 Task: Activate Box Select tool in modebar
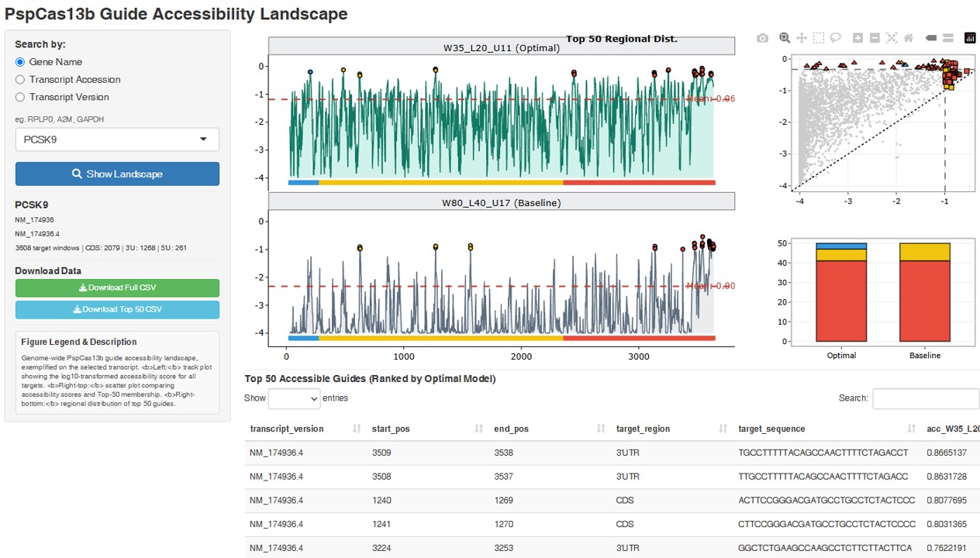[x=819, y=38]
